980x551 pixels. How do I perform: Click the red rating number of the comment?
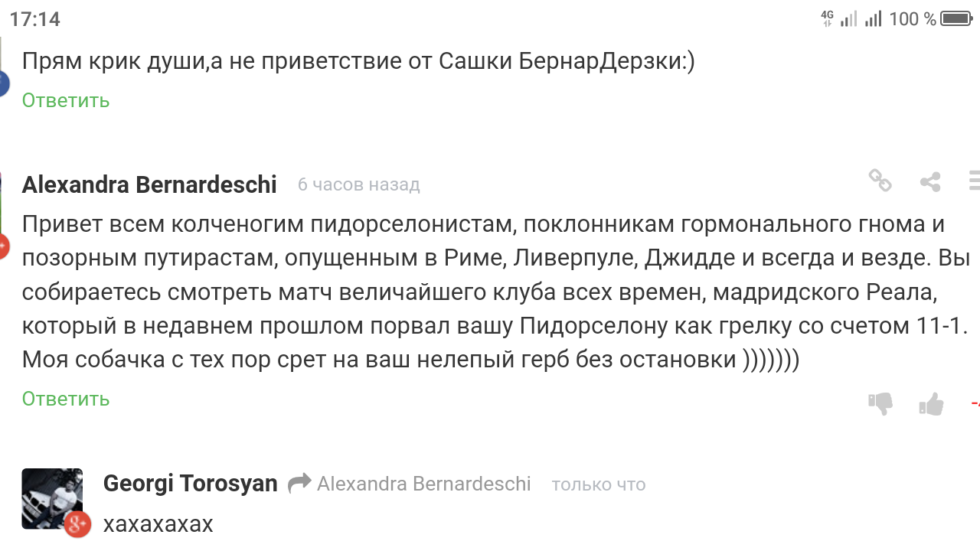[x=975, y=404]
